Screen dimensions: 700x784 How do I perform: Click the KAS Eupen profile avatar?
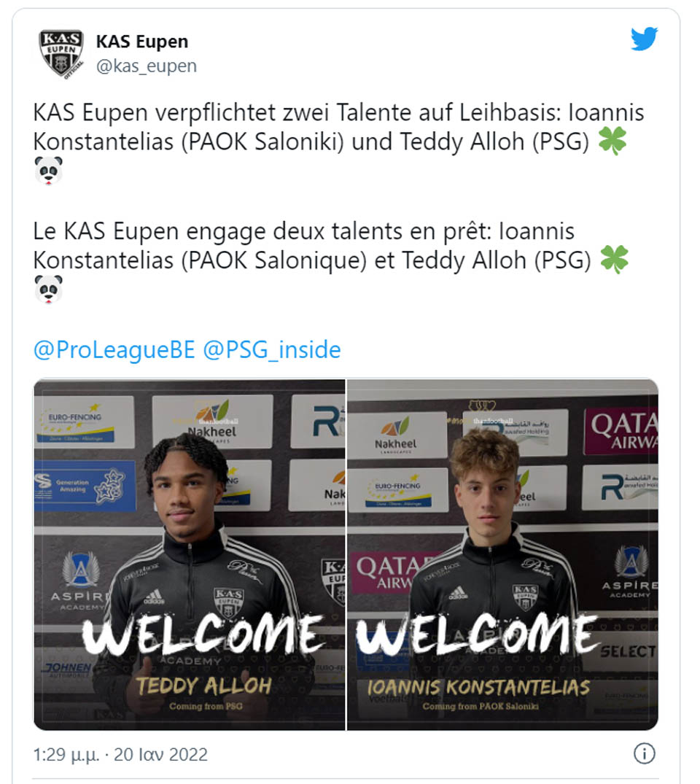(61, 53)
